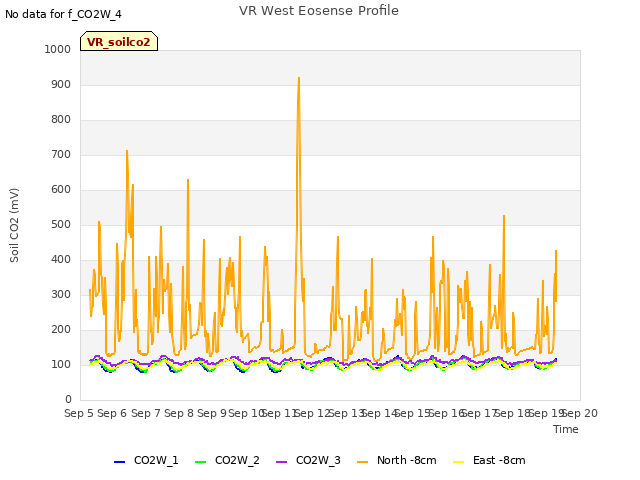Click the blue CO2W_1 legend color marker

(x=119, y=462)
